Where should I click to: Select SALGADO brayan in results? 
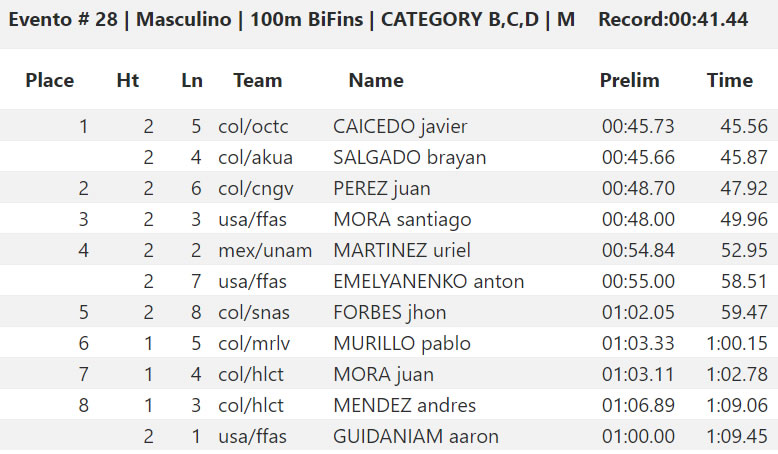point(409,157)
